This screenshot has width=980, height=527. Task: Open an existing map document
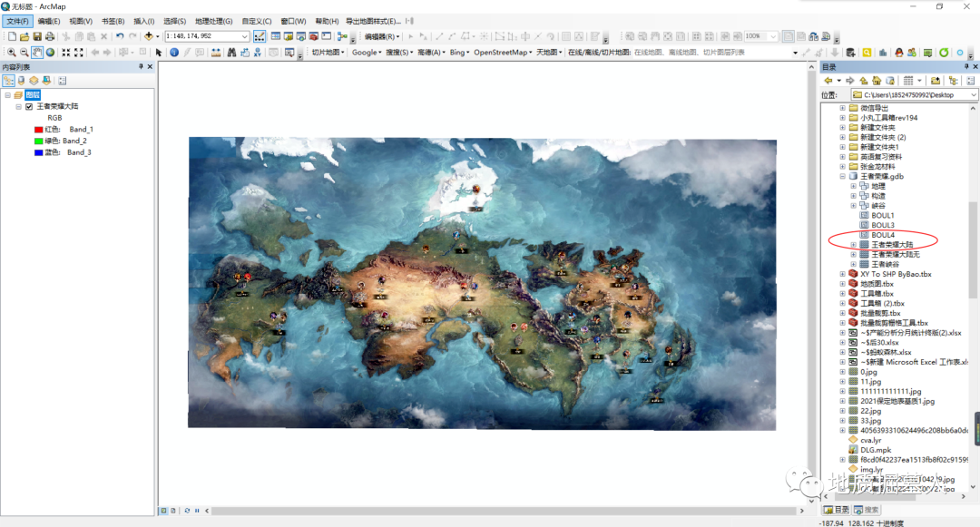24,37
